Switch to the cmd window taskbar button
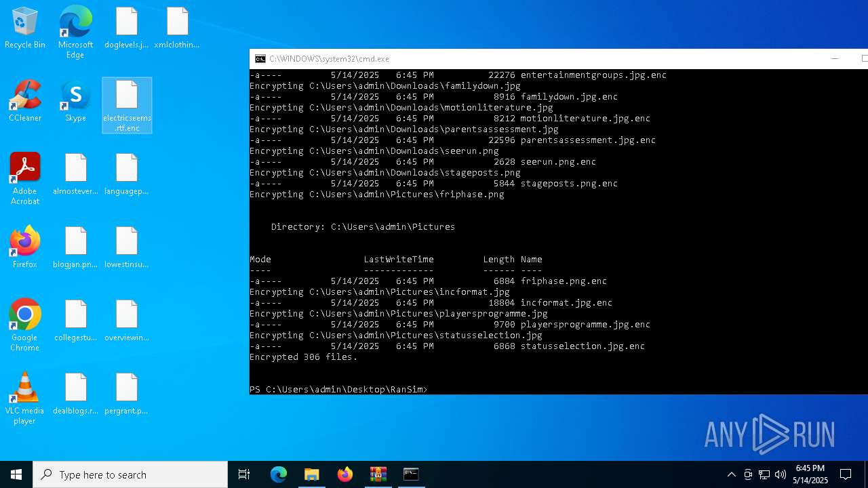The width and height of the screenshot is (868, 488). tap(411, 474)
